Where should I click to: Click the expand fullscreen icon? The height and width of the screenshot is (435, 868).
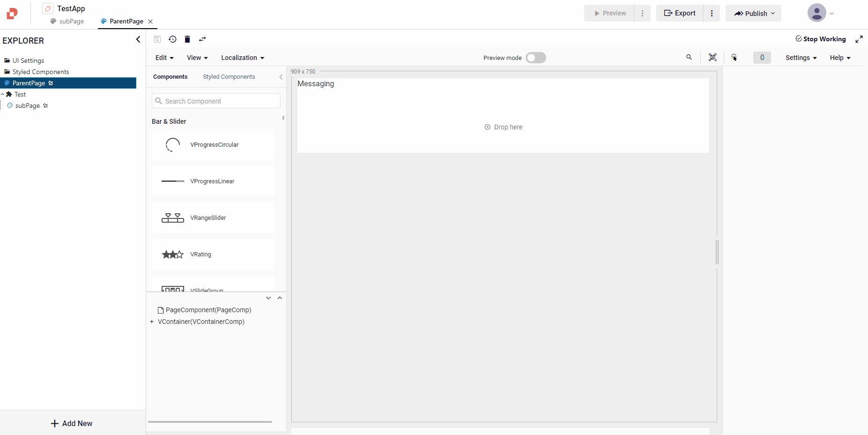coord(859,39)
